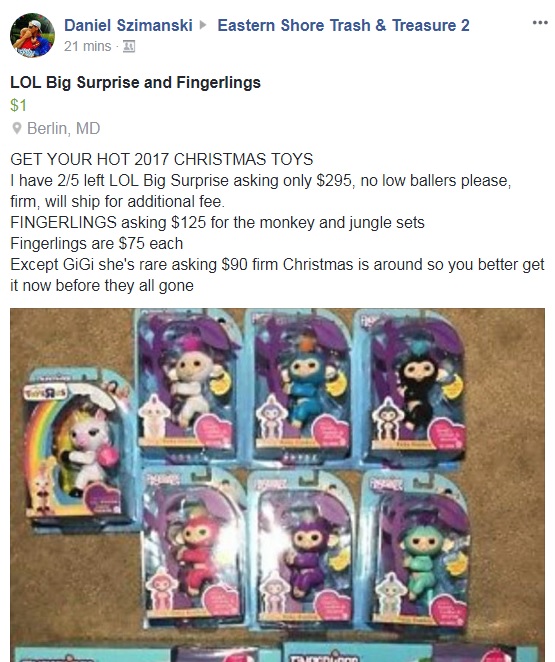The image size is (555, 662).
Task: Open Daniel Szimanski's profile link
Action: click(x=128, y=25)
